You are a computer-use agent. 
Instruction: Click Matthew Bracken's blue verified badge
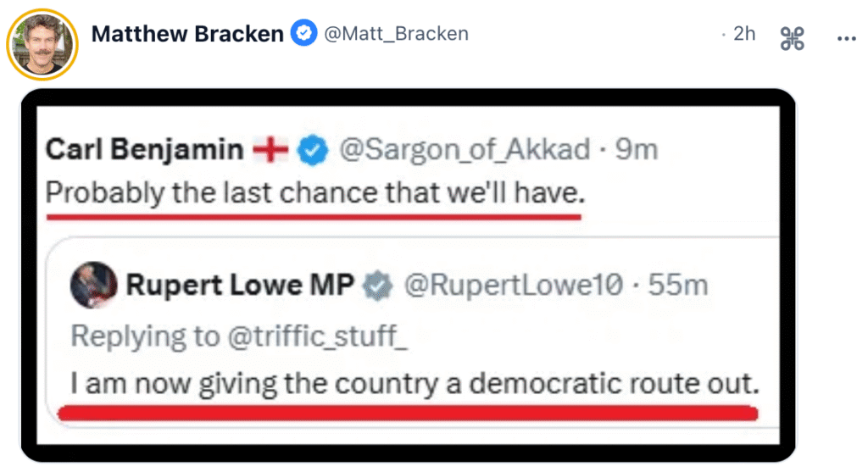[303, 34]
